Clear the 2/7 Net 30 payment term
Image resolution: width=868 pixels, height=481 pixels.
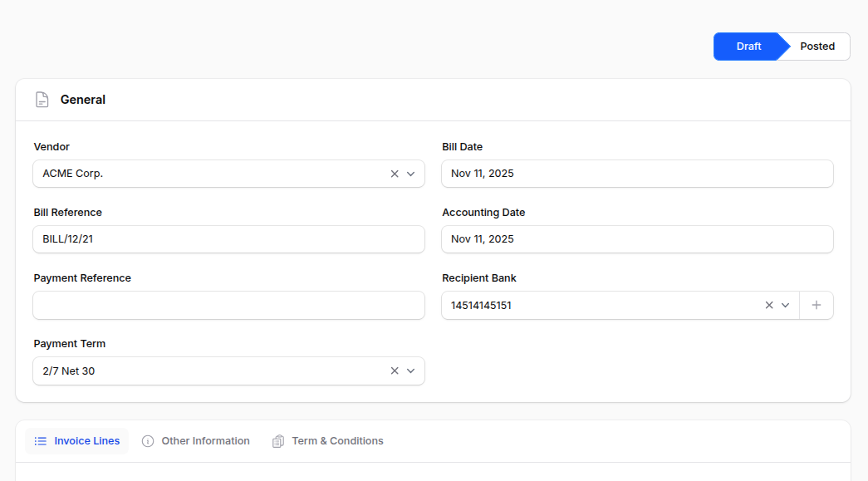coord(395,371)
